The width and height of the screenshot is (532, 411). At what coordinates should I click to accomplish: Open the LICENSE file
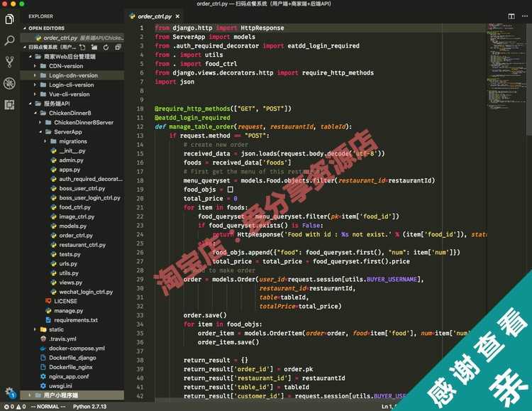click(72, 301)
